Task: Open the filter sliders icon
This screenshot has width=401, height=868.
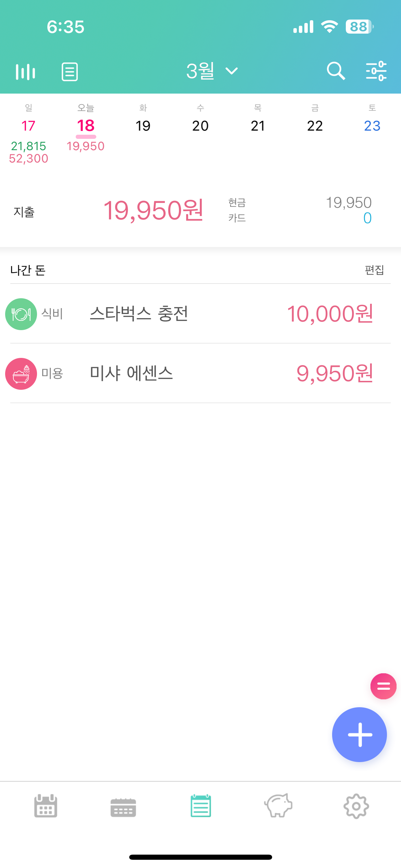Action: (x=376, y=71)
